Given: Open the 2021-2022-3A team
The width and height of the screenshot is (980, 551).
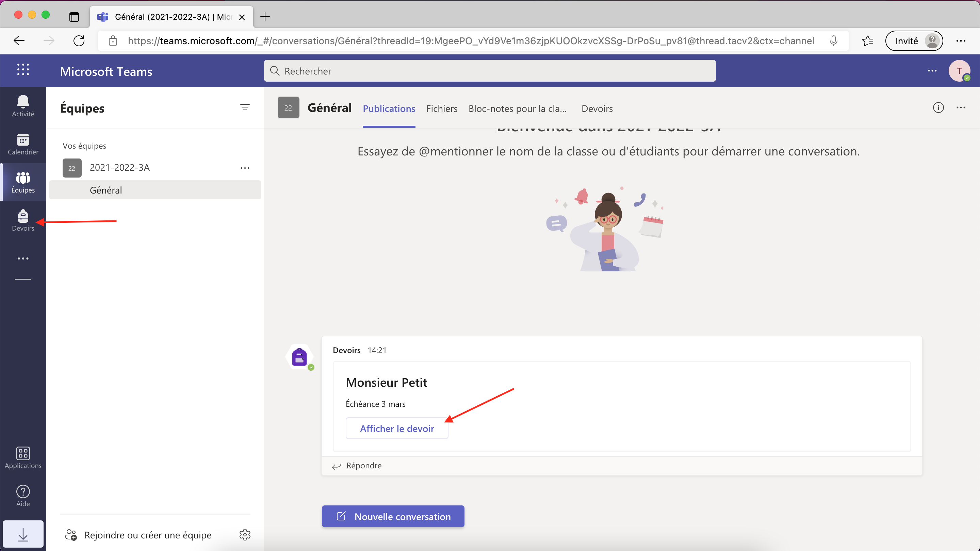Looking at the screenshot, I should click(119, 168).
